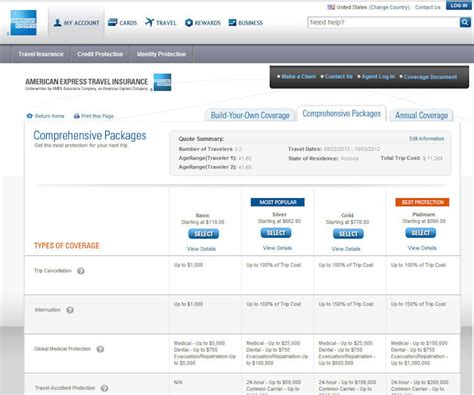Click Change Country link

pos(390,7)
